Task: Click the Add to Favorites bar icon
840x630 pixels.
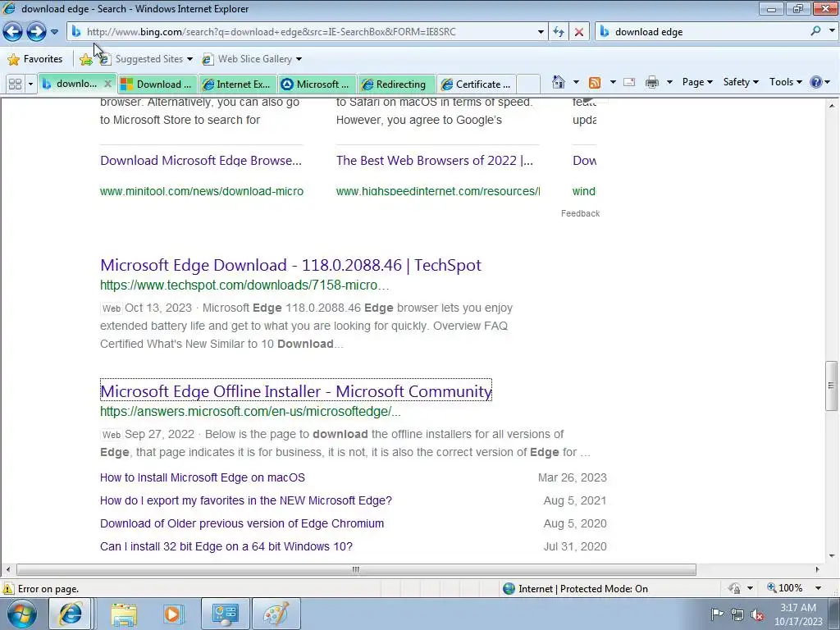Action: pos(85,59)
